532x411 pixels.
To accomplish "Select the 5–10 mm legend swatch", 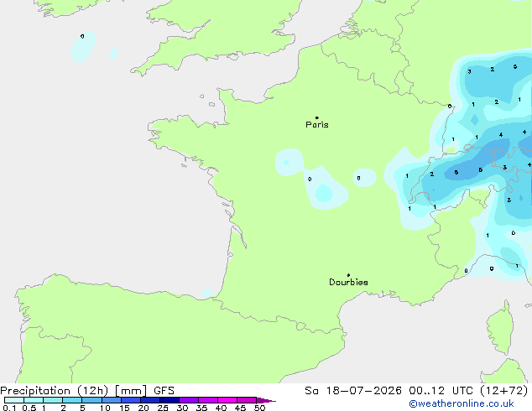I will pyautogui.click(x=91, y=400).
